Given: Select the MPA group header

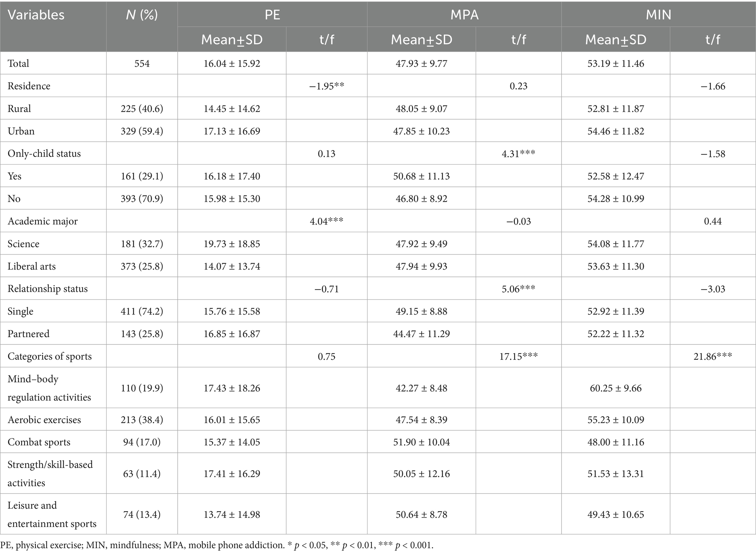Looking at the screenshot, I should pos(464,15).
